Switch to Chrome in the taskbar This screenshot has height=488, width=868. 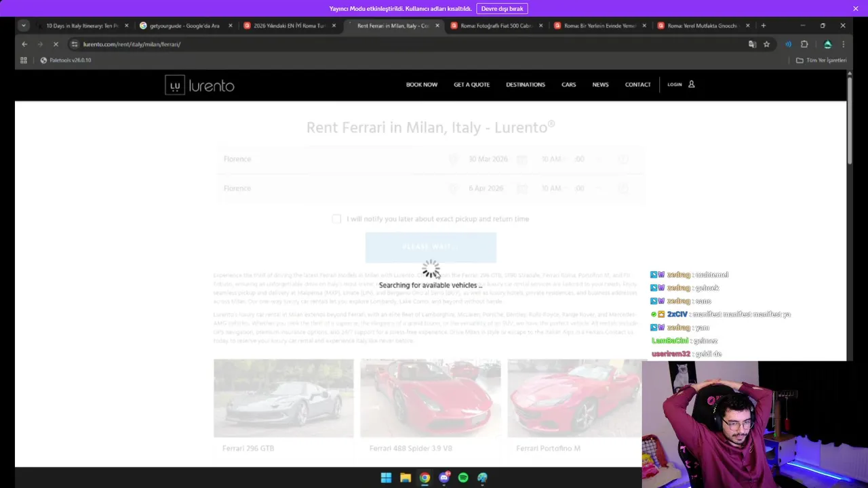coord(425,478)
